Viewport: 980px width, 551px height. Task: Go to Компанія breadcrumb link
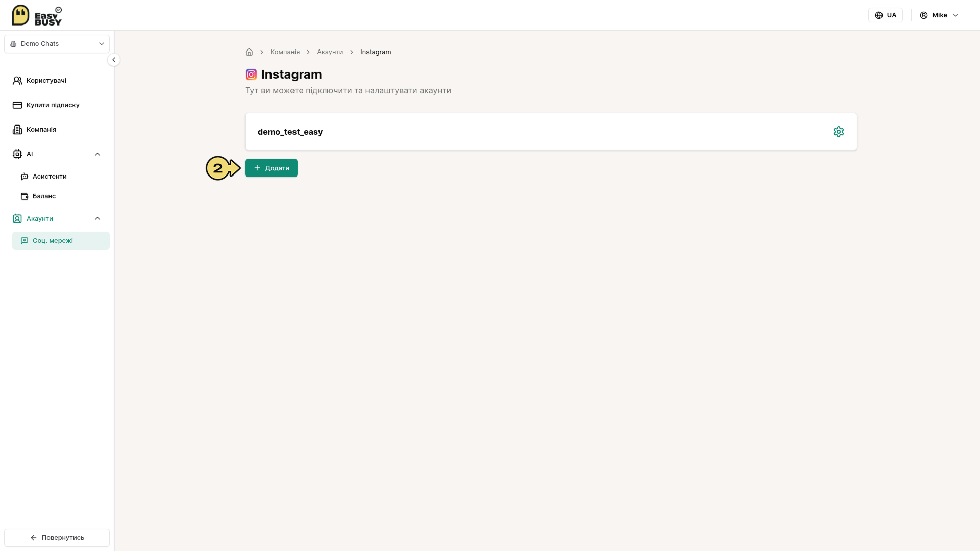tap(285, 52)
